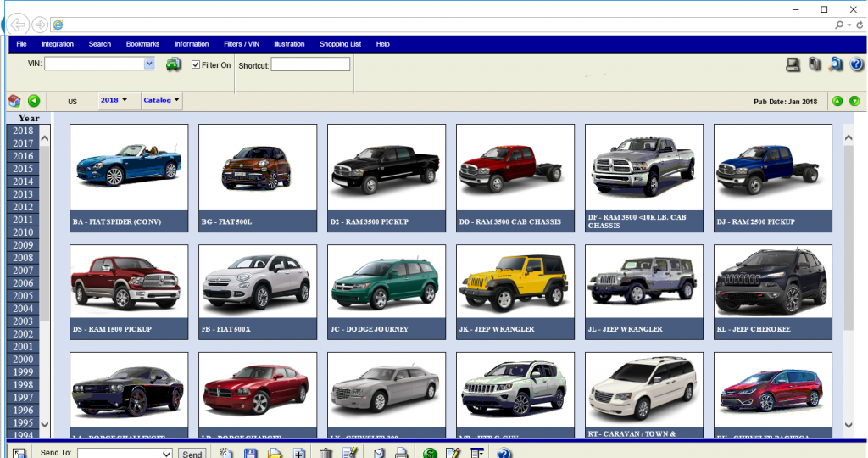868x458 pixels.
Task: Open the gray books icon at top right
Action: point(815,64)
